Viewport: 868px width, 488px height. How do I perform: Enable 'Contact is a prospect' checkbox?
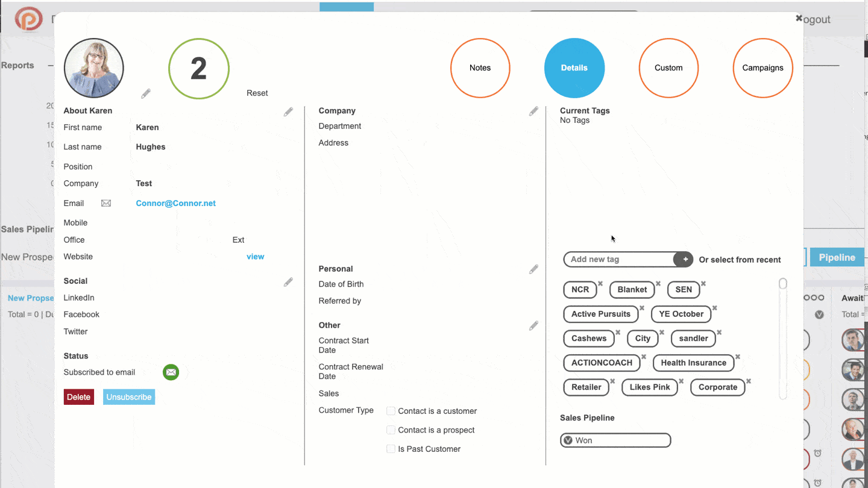point(391,430)
